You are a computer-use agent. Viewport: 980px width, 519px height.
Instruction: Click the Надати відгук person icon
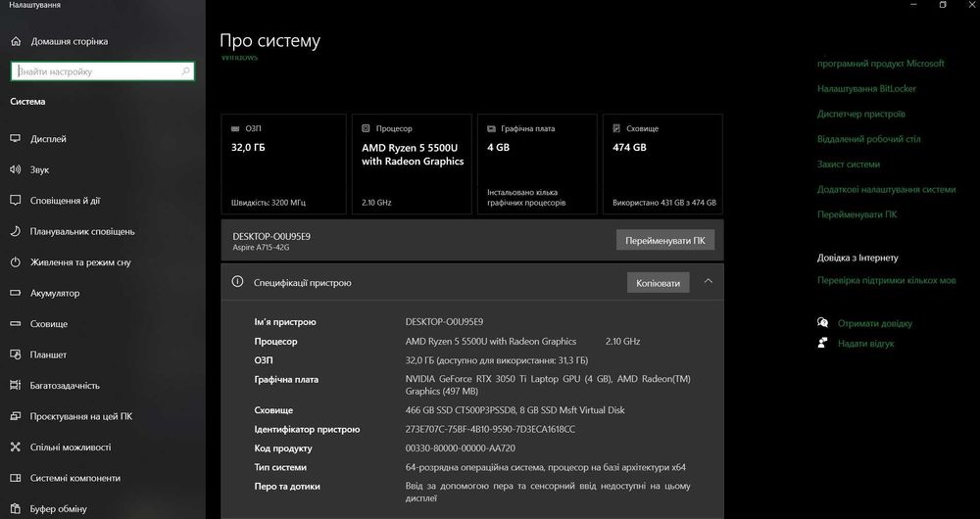click(x=822, y=343)
